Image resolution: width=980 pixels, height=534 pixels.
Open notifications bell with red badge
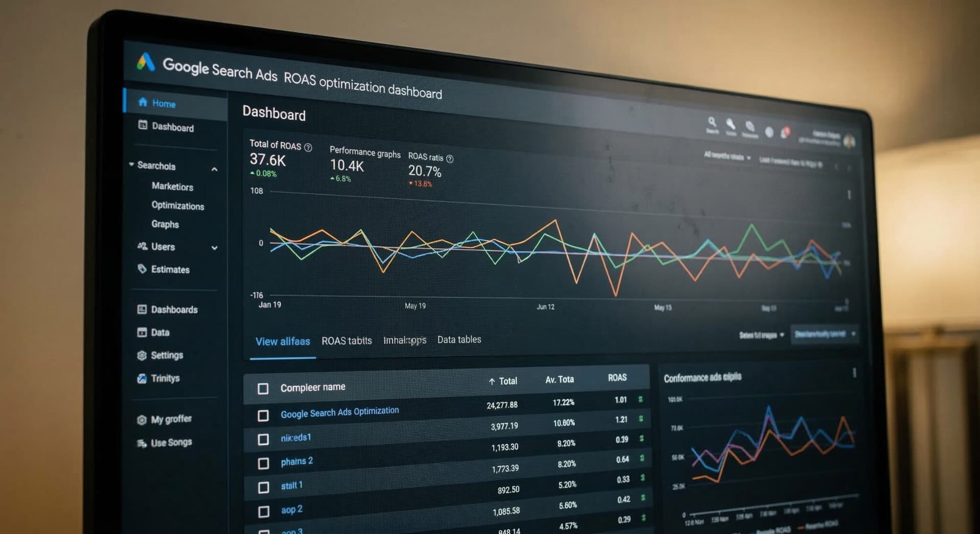[x=785, y=133]
